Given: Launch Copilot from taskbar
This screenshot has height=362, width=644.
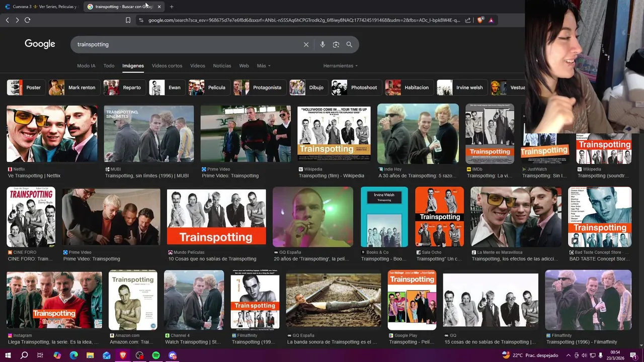Looking at the screenshot, I should tap(57, 355).
